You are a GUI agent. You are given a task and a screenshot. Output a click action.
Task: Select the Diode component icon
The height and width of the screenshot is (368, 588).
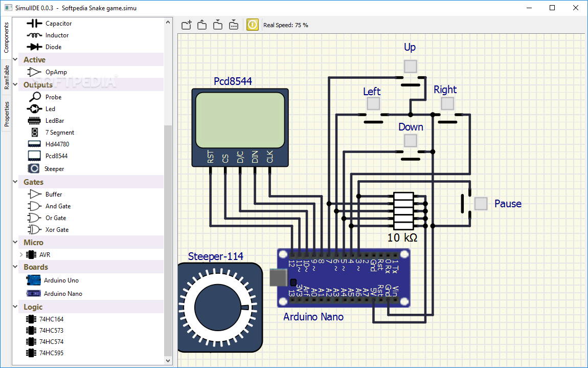pos(34,47)
